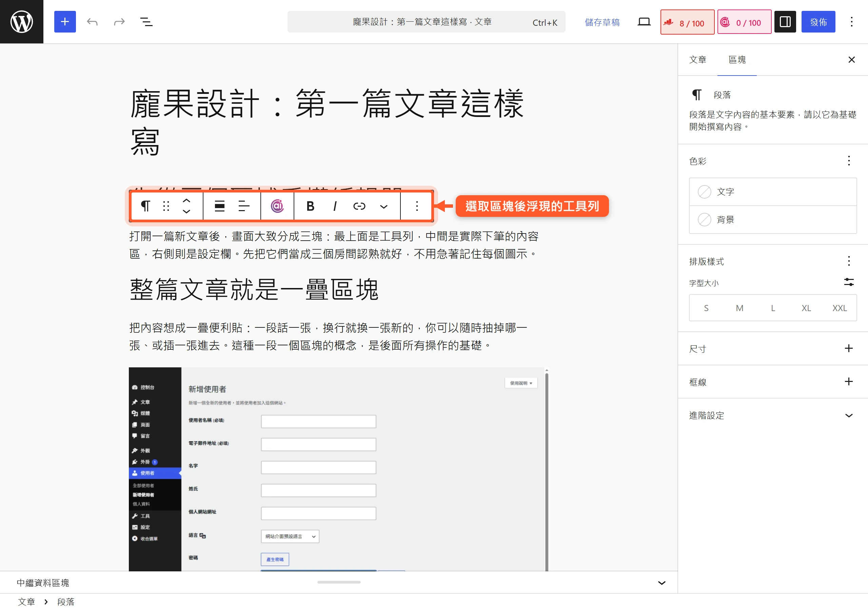This screenshot has height=610, width=868.
Task: Click 文章 in the bottom breadcrumb
Action: pos(26,602)
